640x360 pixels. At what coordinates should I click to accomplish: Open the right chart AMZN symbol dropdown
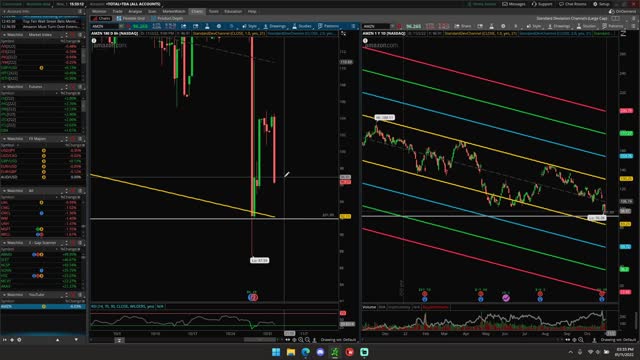(392, 26)
